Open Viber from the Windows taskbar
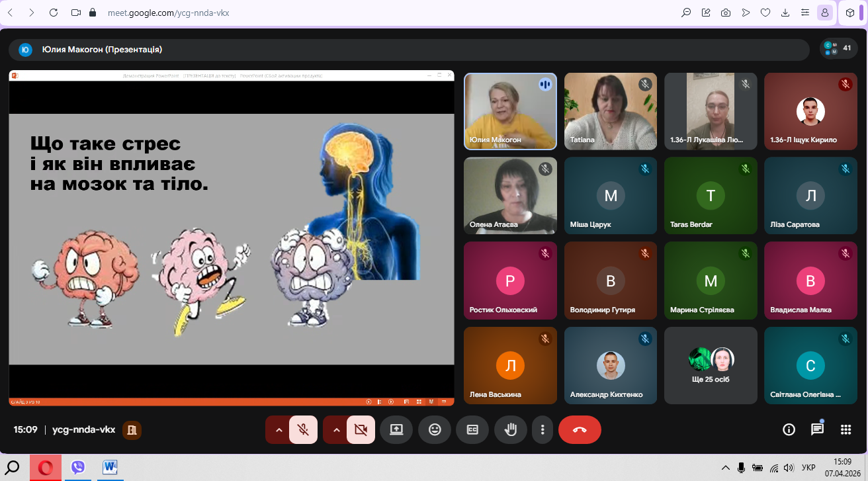This screenshot has width=868, height=481. point(78,468)
